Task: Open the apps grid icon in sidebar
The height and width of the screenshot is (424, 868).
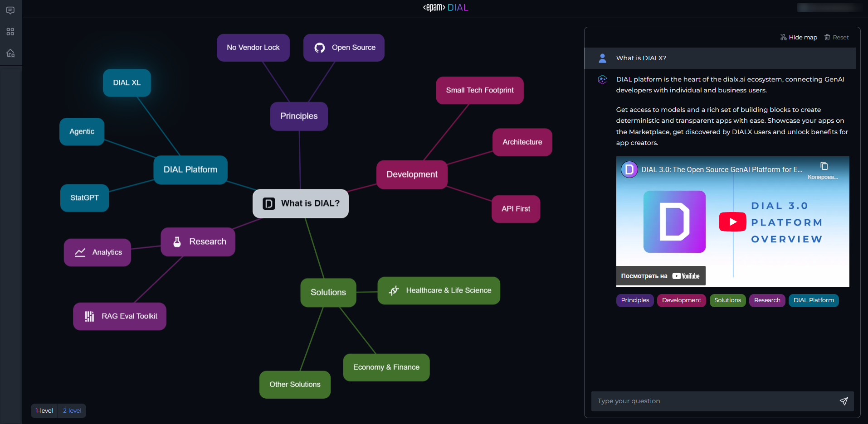Action: [10, 32]
